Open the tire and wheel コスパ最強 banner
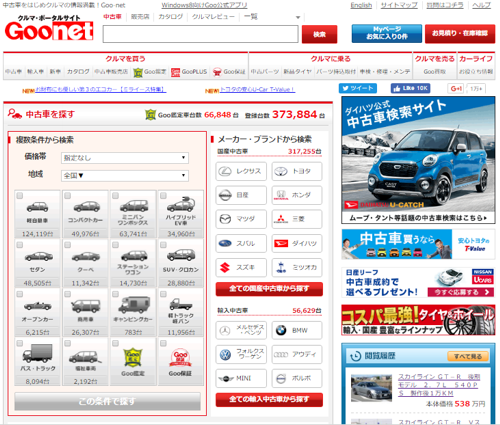Screen dimensions: 500x425 pyautogui.click(x=418, y=320)
